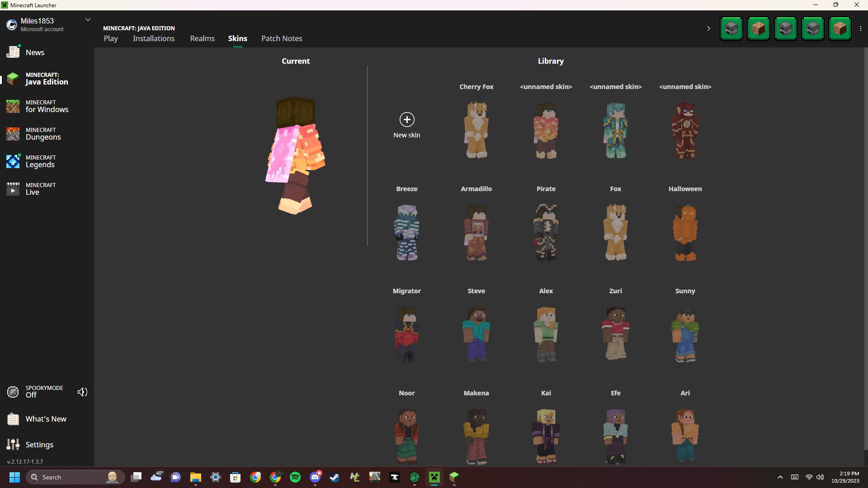The height and width of the screenshot is (488, 868).
Task: Select the Cherry Fox skin thumbnail
Action: 476,130
